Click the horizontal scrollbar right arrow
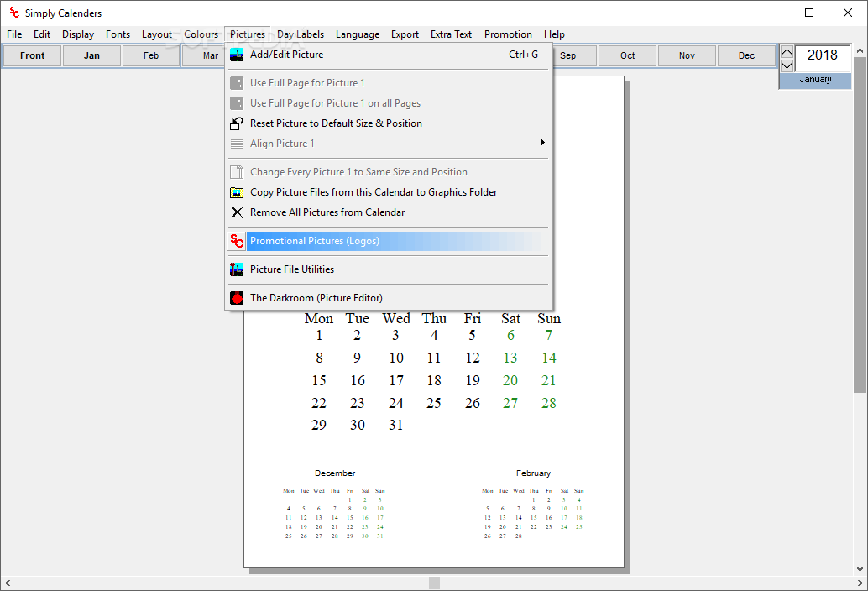This screenshot has width=868, height=591. point(860,583)
